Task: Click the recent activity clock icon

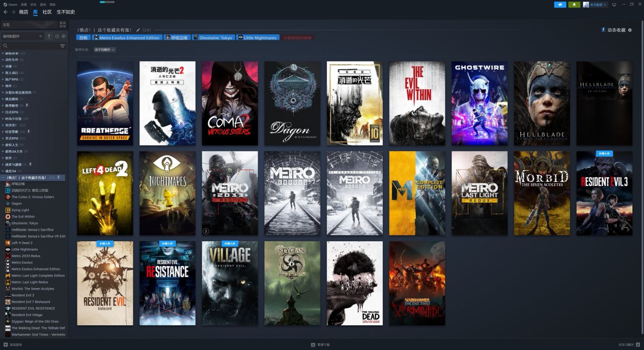Action: [x=57, y=36]
